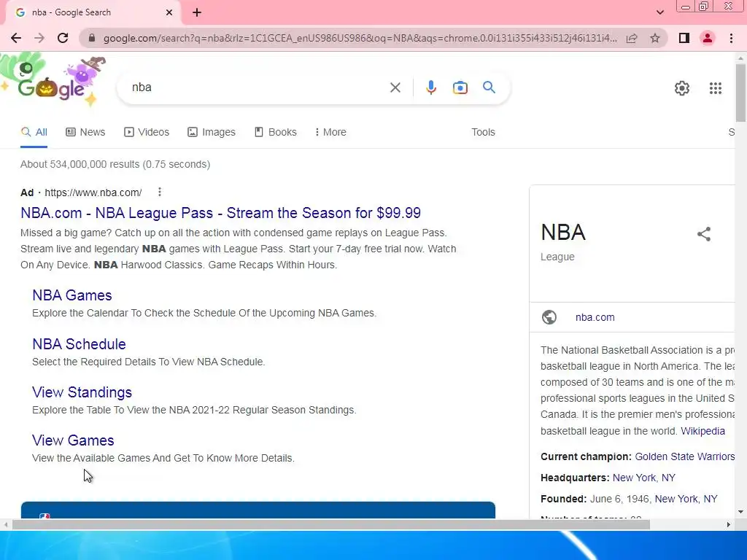Select the All results tab
Image resolution: width=747 pixels, height=560 pixels.
(x=34, y=133)
